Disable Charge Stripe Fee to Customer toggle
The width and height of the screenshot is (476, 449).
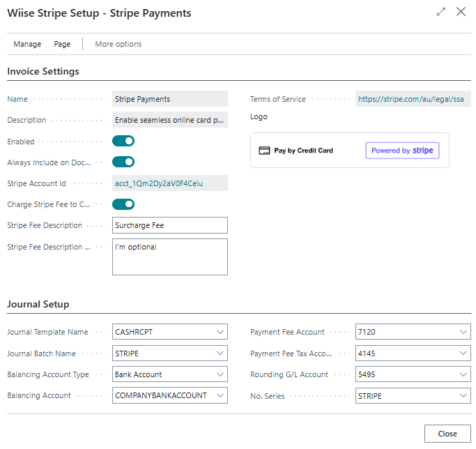(x=123, y=204)
